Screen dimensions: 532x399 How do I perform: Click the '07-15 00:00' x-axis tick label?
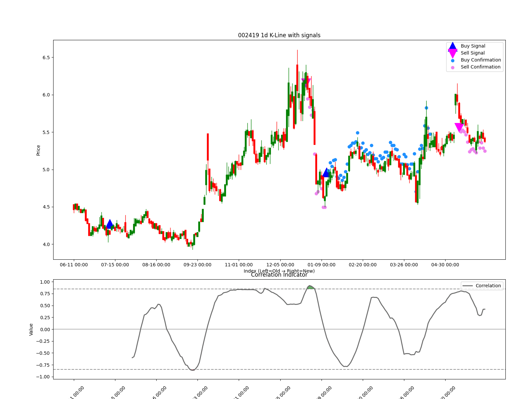tap(115, 265)
